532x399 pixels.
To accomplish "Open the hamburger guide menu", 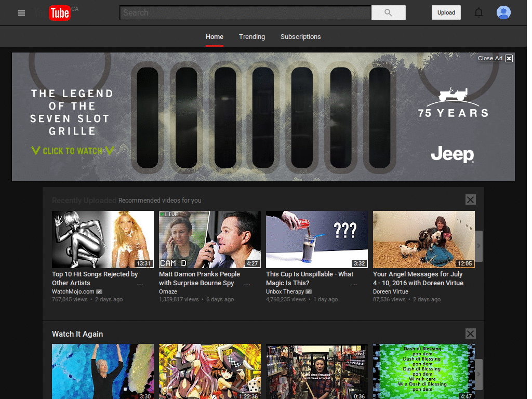I will click(21, 13).
